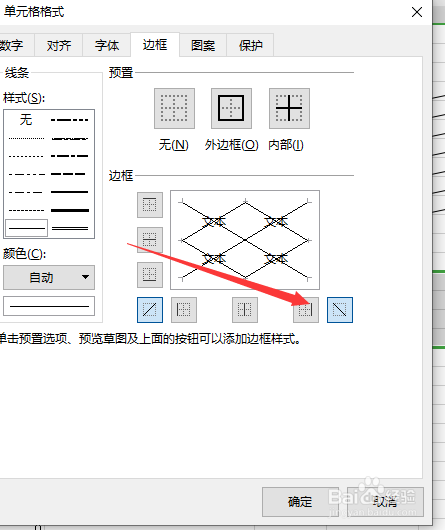Select the hairline fine dotted line style
This screenshot has width=445, height=530.
(x=26, y=138)
